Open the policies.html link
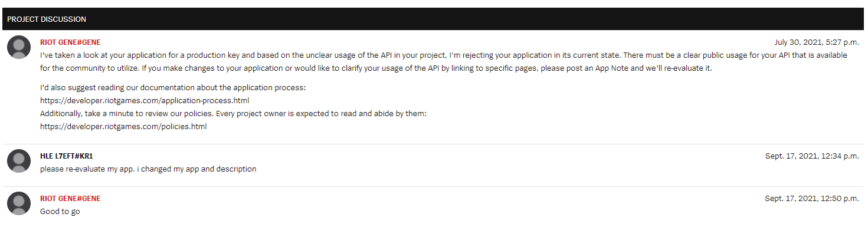The height and width of the screenshot is (237, 868). click(x=123, y=126)
